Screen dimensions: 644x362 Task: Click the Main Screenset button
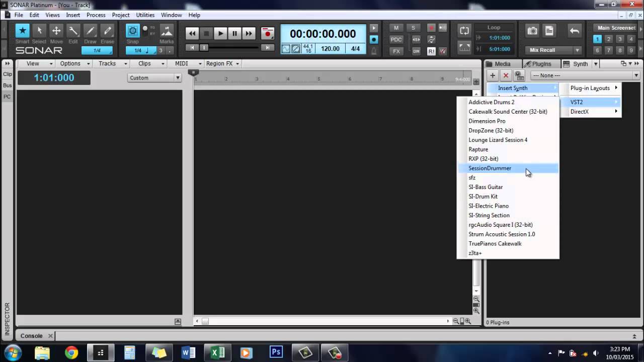point(616,28)
